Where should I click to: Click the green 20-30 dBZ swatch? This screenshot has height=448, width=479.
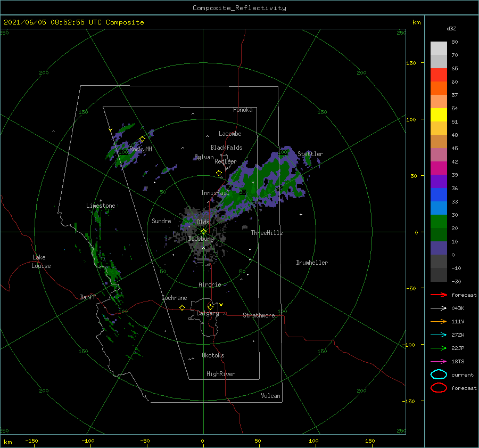point(439,222)
